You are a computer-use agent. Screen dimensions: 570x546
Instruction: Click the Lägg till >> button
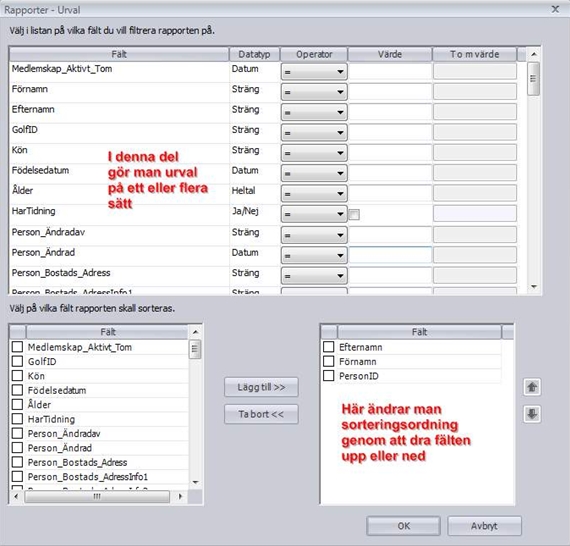click(261, 387)
